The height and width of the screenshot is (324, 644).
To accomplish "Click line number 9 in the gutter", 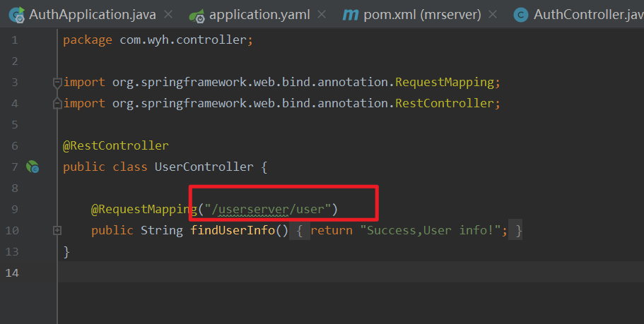I will (15, 210).
